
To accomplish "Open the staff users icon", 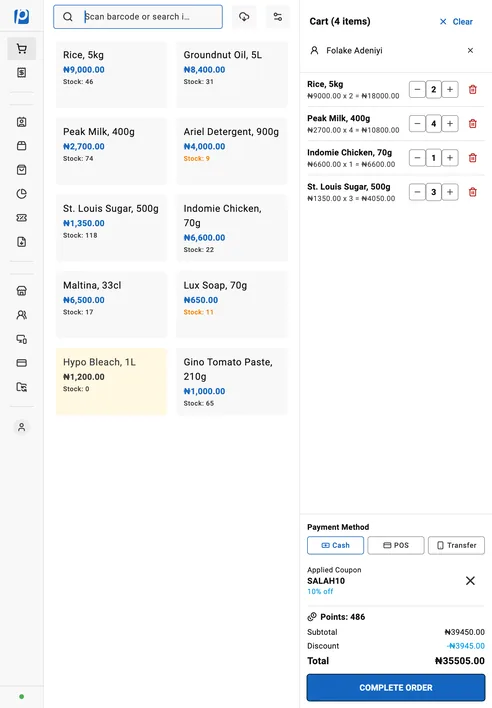I will 21,315.
